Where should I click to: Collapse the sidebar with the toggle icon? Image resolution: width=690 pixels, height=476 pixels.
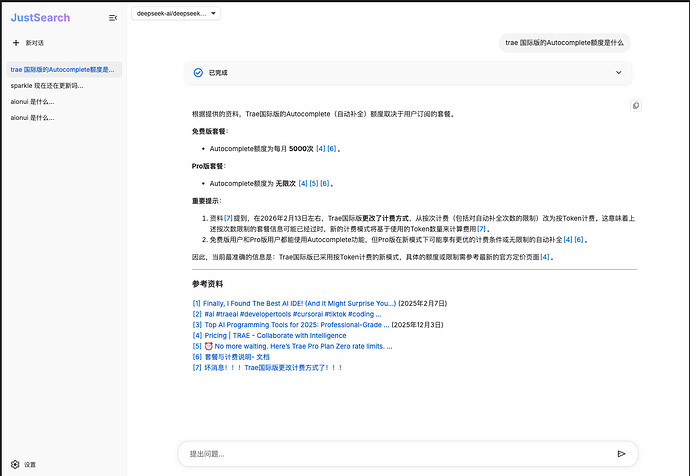113,18
